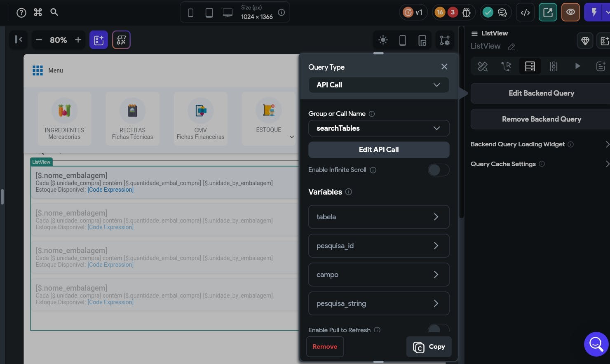The height and width of the screenshot is (364, 610).
Task: Expand the campo variable row
Action: (379, 275)
